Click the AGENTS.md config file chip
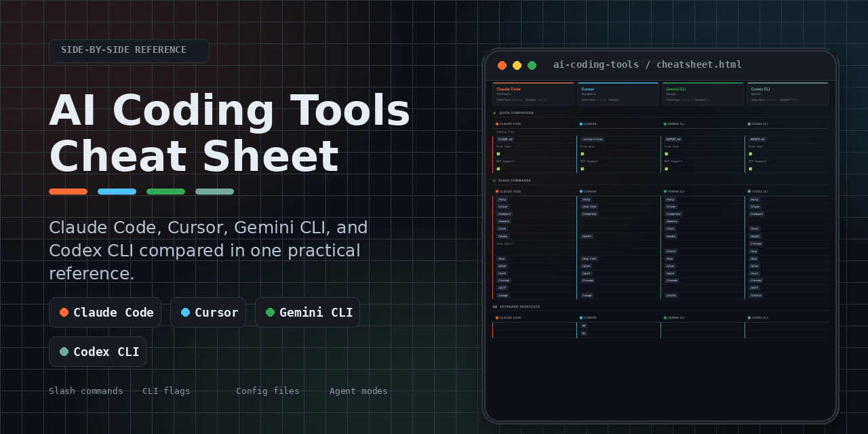868x434 pixels. coord(757,139)
